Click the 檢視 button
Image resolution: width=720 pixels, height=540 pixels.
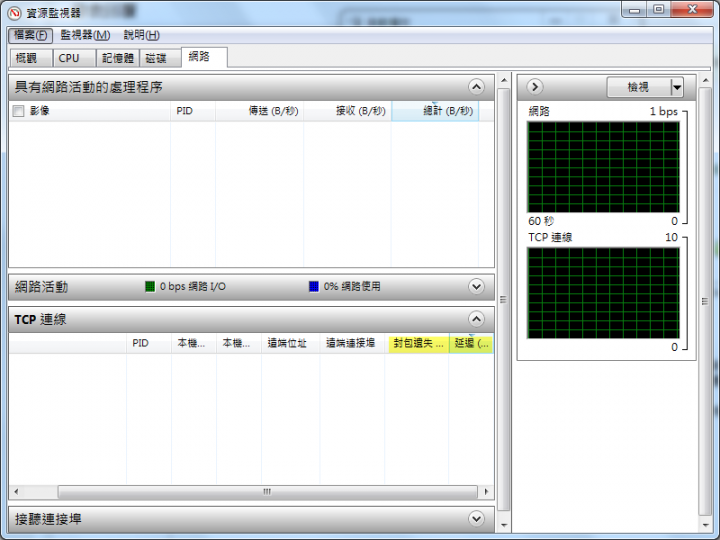click(638, 87)
